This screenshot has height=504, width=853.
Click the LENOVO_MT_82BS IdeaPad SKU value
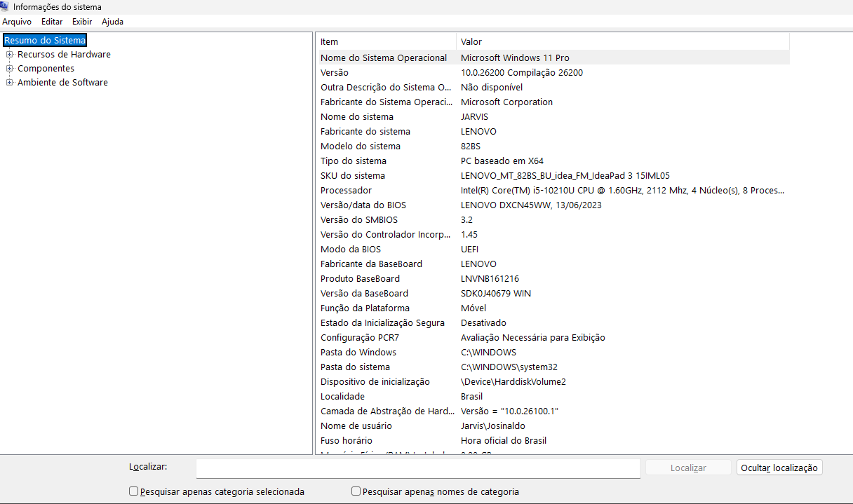tap(565, 176)
